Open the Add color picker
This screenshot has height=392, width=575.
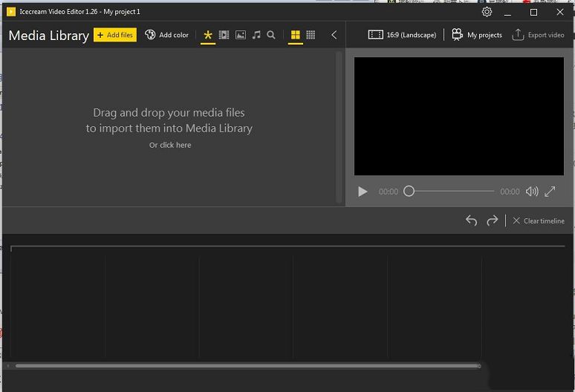click(x=167, y=35)
